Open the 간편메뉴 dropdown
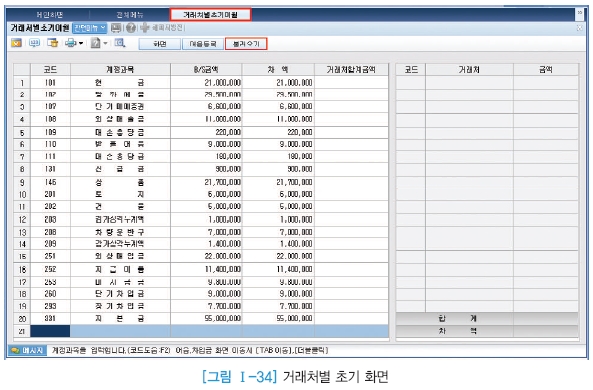The width and height of the screenshot is (593, 390). (x=90, y=28)
